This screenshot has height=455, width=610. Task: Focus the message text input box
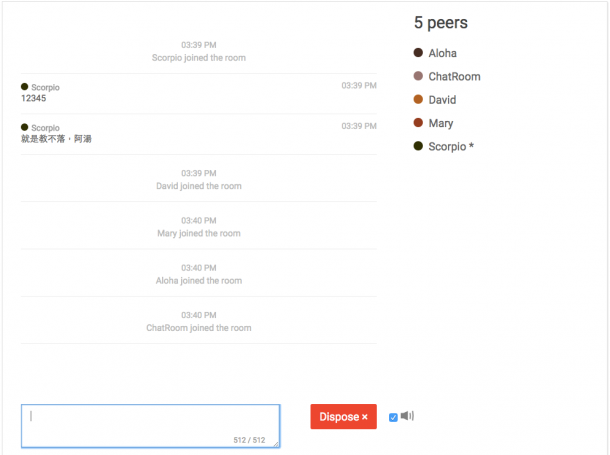(150, 425)
